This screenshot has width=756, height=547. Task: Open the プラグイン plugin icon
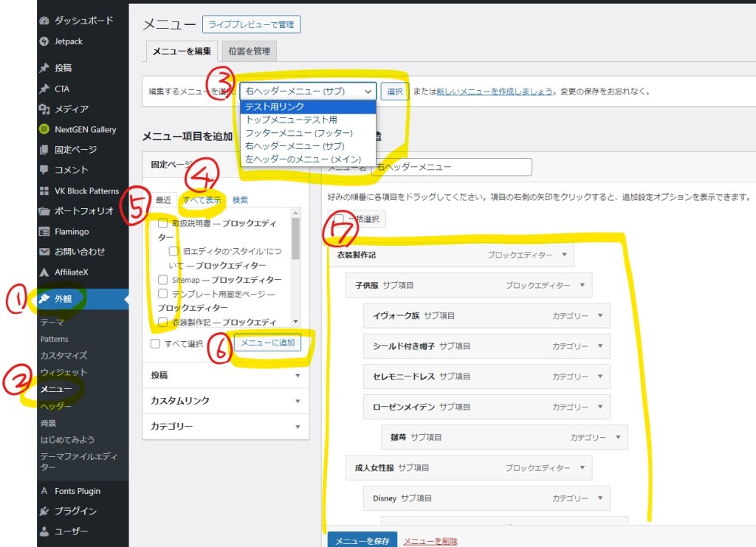click(44, 511)
